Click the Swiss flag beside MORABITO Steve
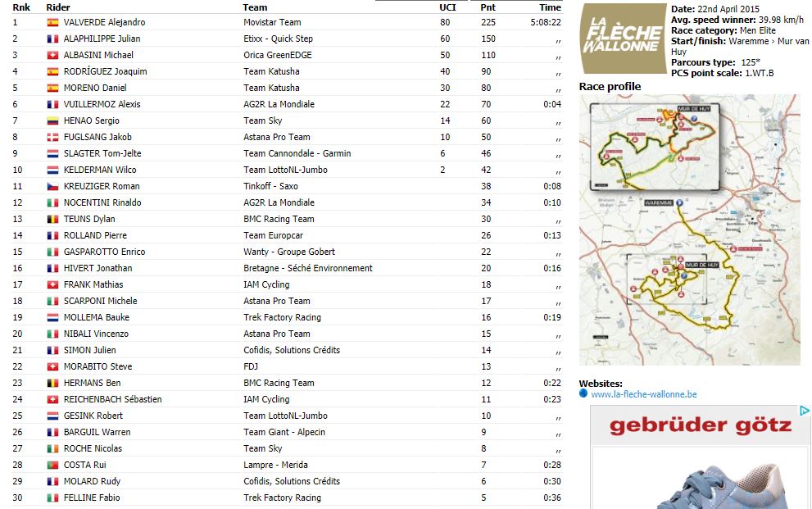The width and height of the screenshot is (812, 509). [x=52, y=366]
